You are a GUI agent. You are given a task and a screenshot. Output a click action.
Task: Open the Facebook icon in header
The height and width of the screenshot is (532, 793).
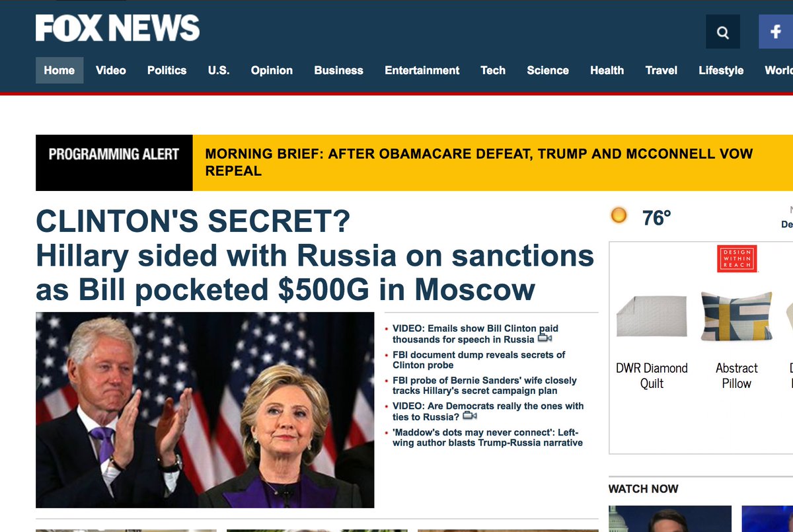[x=776, y=32]
